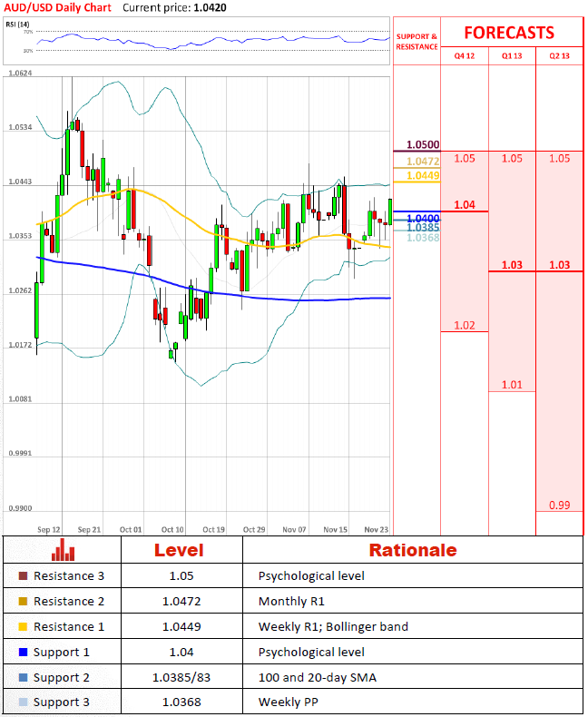Click the Q2 13 bold 1.03 forecast value
Viewport: 588px width, 717px height.
pyautogui.click(x=559, y=265)
